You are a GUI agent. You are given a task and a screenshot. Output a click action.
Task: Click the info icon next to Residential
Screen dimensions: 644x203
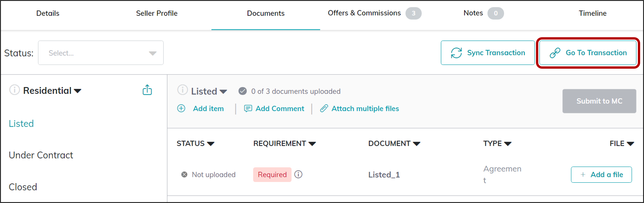(x=14, y=91)
